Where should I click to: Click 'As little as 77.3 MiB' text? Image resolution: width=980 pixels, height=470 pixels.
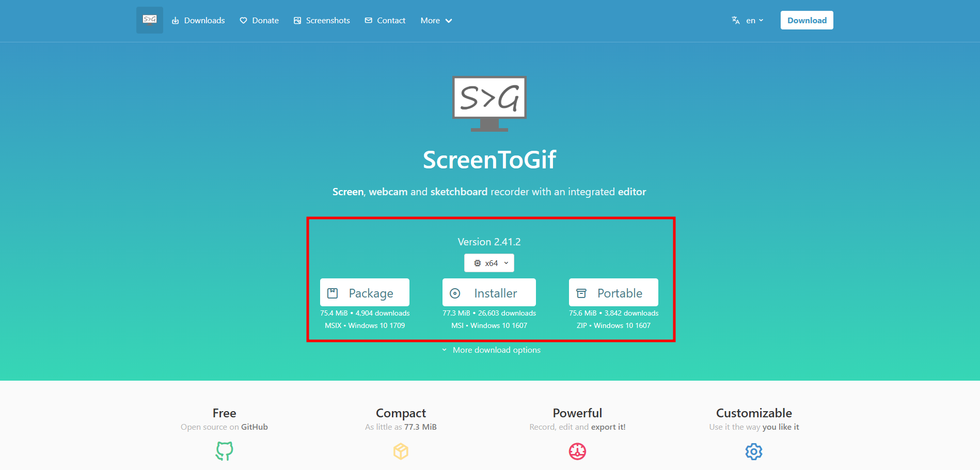(401, 427)
